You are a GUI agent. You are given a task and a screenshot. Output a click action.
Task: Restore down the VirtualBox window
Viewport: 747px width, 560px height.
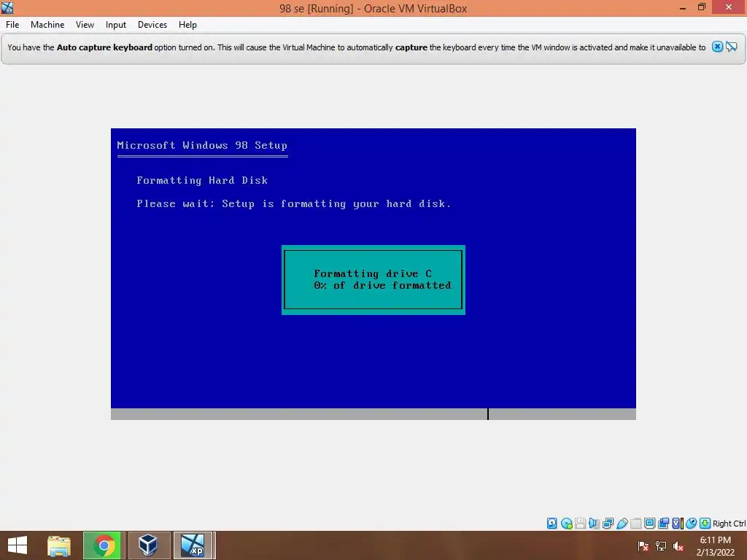702,7
